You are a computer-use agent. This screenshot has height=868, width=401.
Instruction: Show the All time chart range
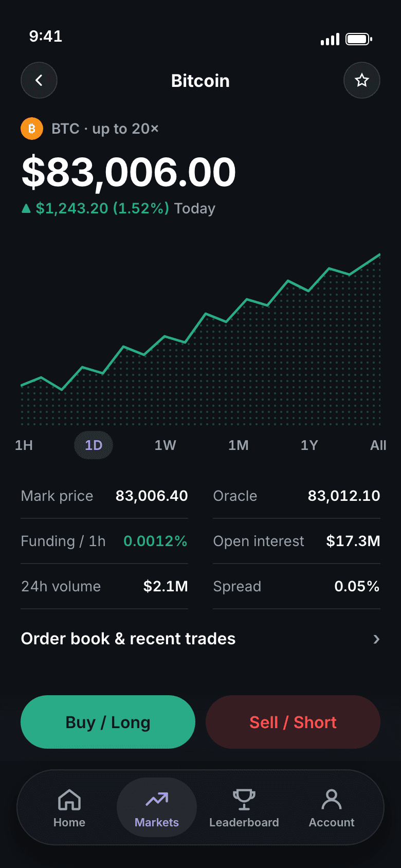click(x=378, y=445)
